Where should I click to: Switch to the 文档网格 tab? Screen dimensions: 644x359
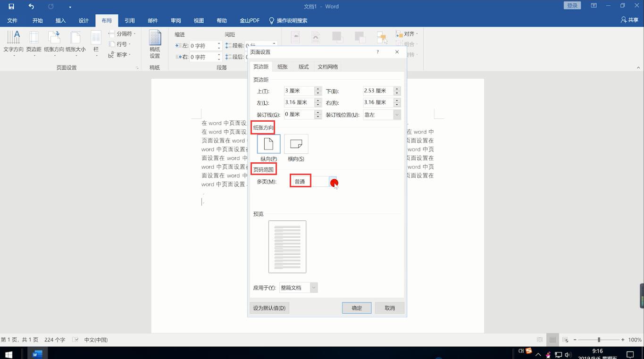pyautogui.click(x=328, y=67)
